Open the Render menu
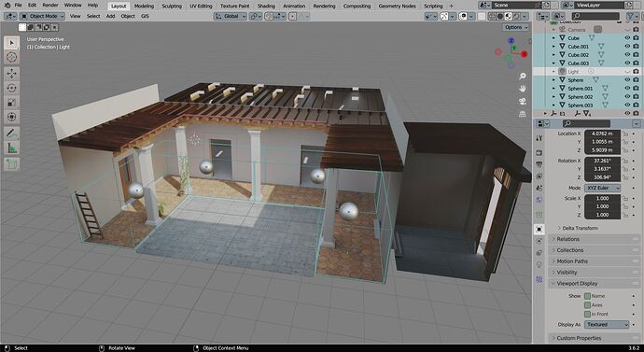This screenshot has width=644, height=352. (50, 6)
